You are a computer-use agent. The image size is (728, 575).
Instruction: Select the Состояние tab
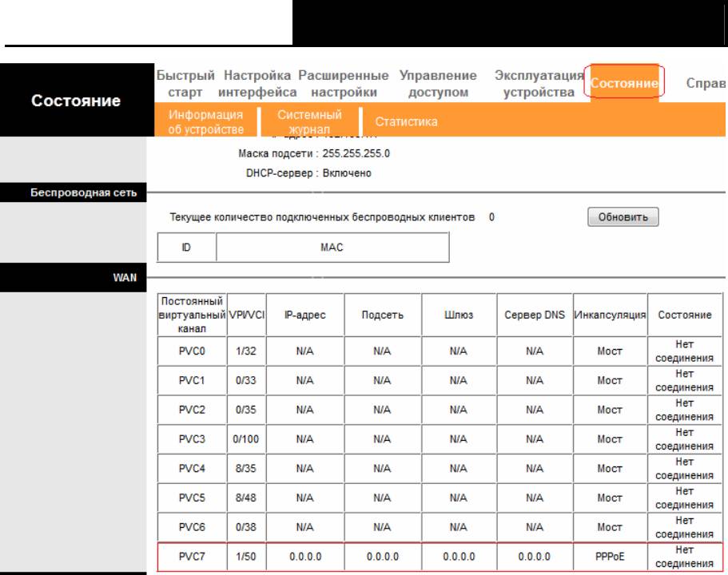tap(623, 83)
